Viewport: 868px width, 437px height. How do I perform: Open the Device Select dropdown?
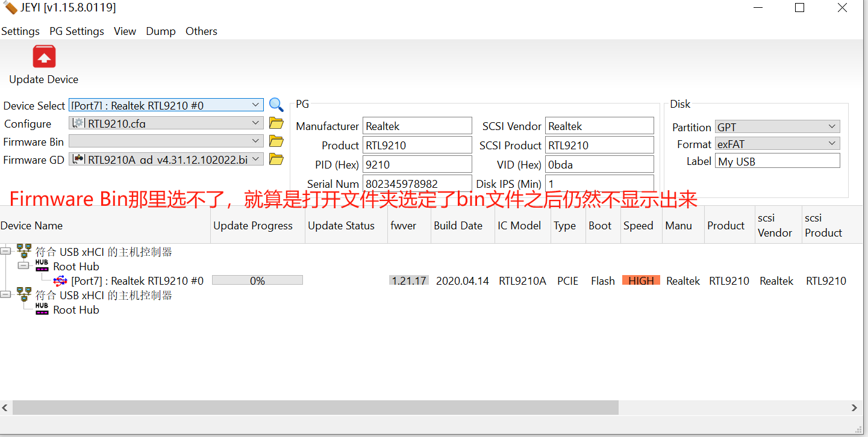(x=166, y=105)
